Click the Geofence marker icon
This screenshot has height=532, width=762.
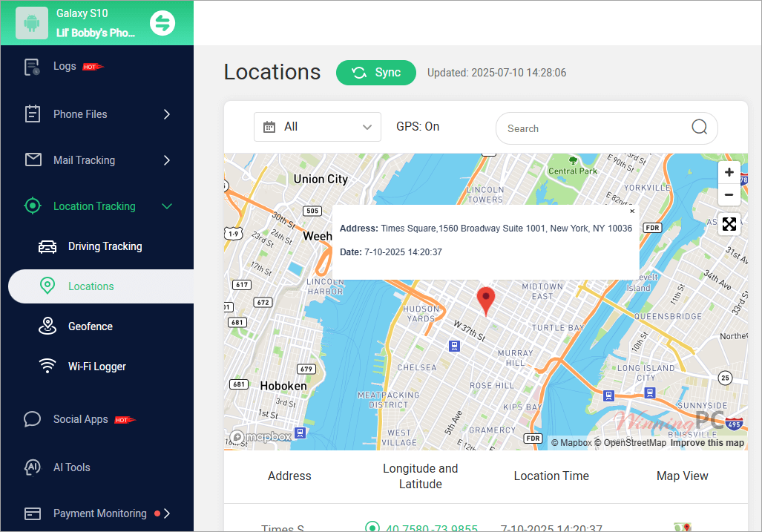tap(47, 326)
